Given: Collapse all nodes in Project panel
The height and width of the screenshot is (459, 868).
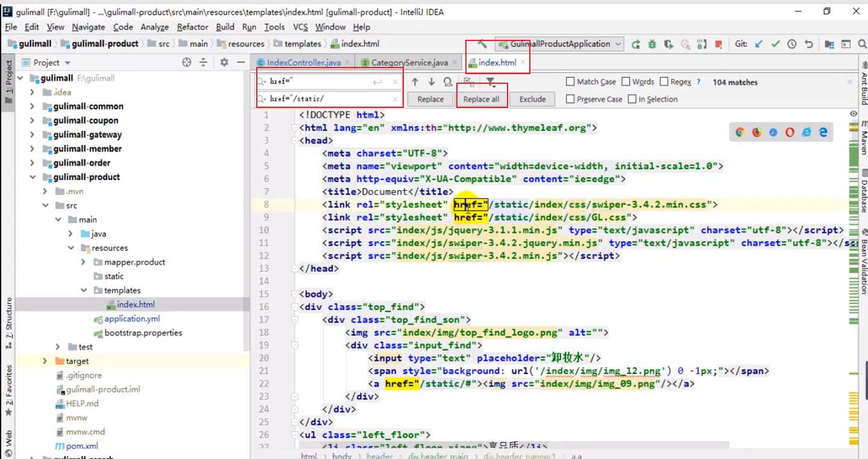Looking at the screenshot, I should point(203,62).
